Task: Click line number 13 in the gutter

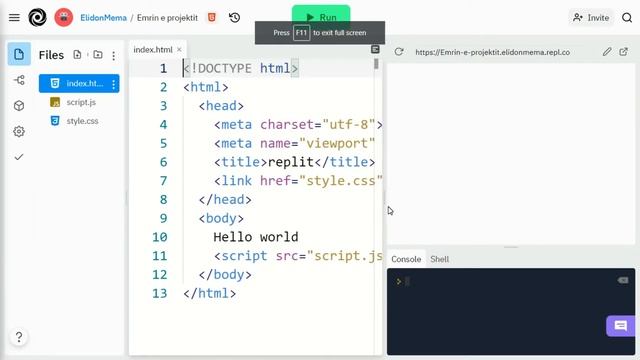Action: click(160, 293)
